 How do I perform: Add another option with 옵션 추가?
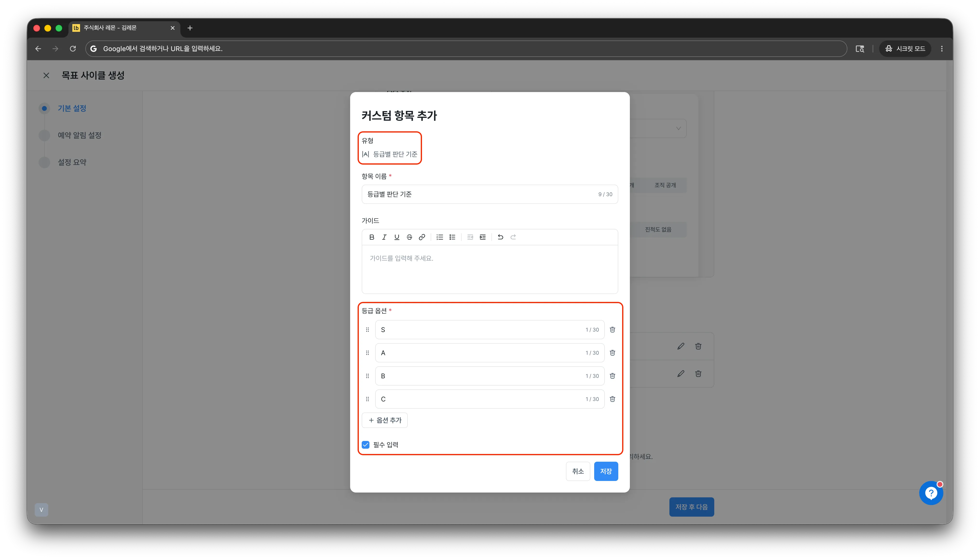[385, 420]
